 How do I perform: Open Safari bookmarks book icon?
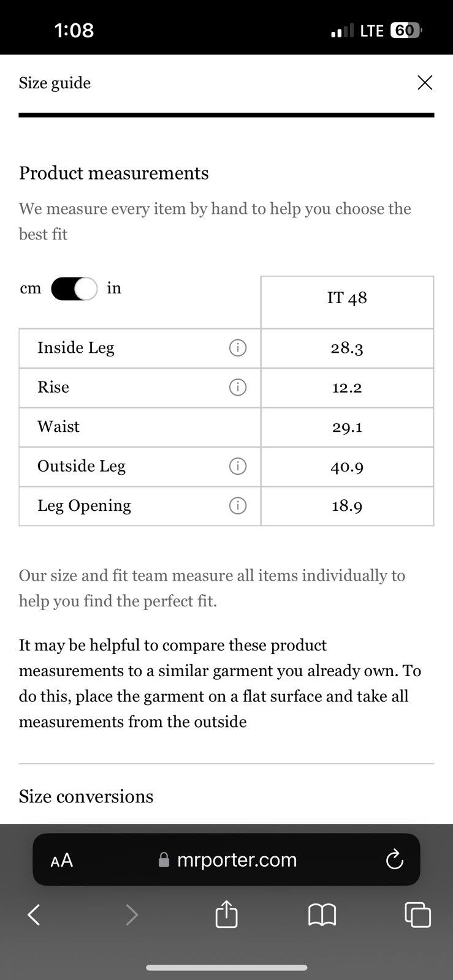[x=322, y=915]
